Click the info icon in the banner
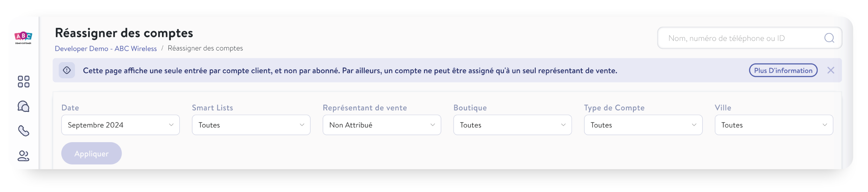Image resolution: width=868 pixels, height=192 pixels. tap(67, 70)
